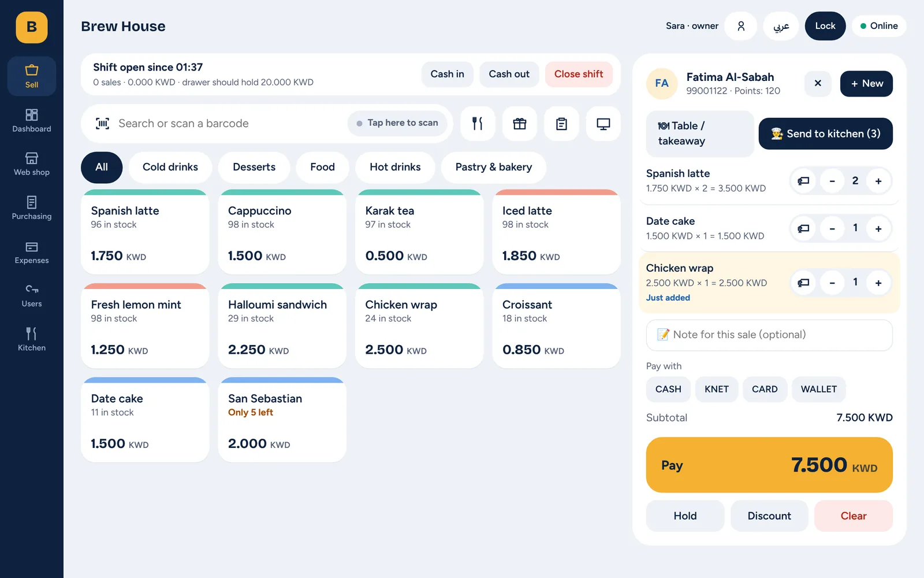Increase Date cake quantity
The height and width of the screenshot is (578, 924).
[x=878, y=228]
